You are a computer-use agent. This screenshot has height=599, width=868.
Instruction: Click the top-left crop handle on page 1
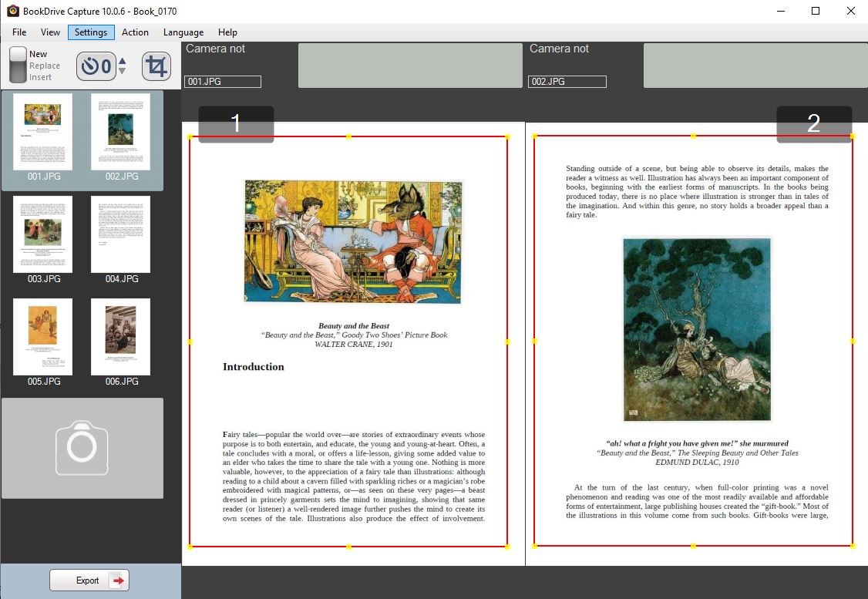point(190,136)
